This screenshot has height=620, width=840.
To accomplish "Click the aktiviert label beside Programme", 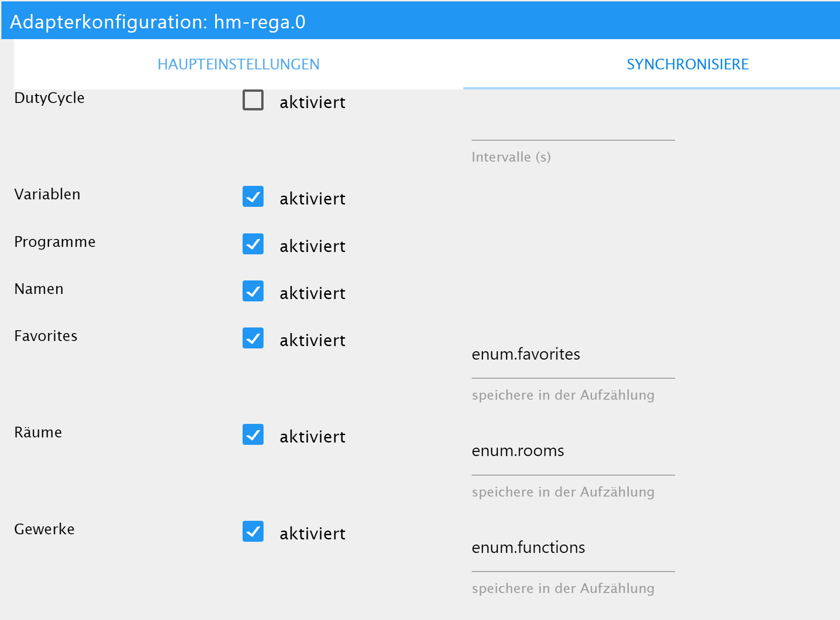I will 312,246.
